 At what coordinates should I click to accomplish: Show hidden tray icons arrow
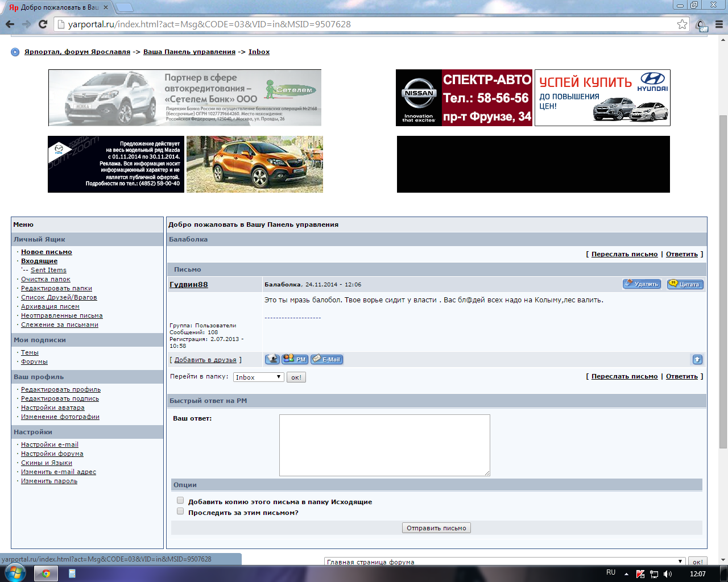click(x=626, y=574)
